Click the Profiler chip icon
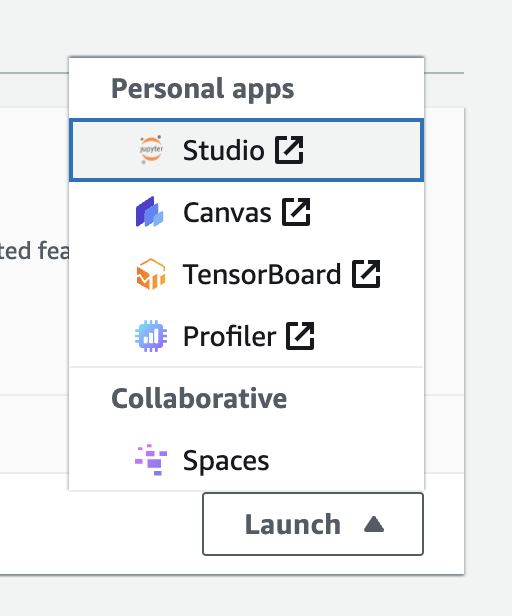 (151, 336)
